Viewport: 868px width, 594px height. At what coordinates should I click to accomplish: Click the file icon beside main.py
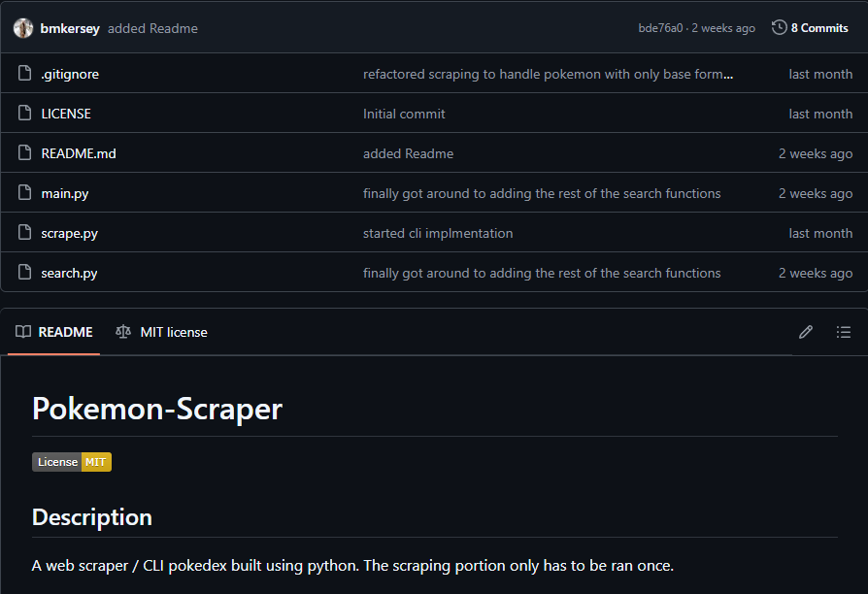point(24,192)
